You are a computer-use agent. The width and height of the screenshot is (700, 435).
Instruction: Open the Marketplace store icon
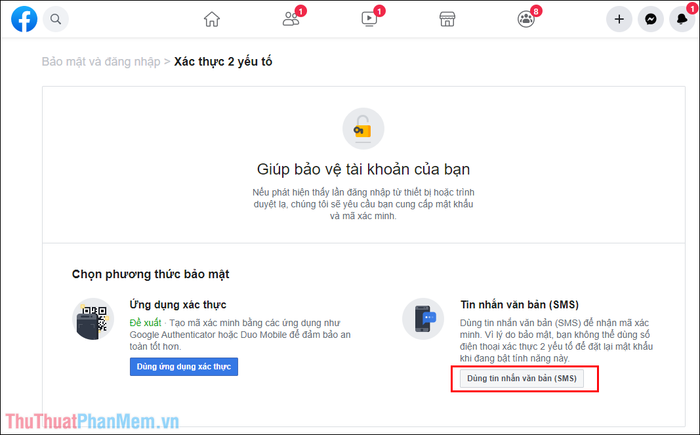click(447, 19)
